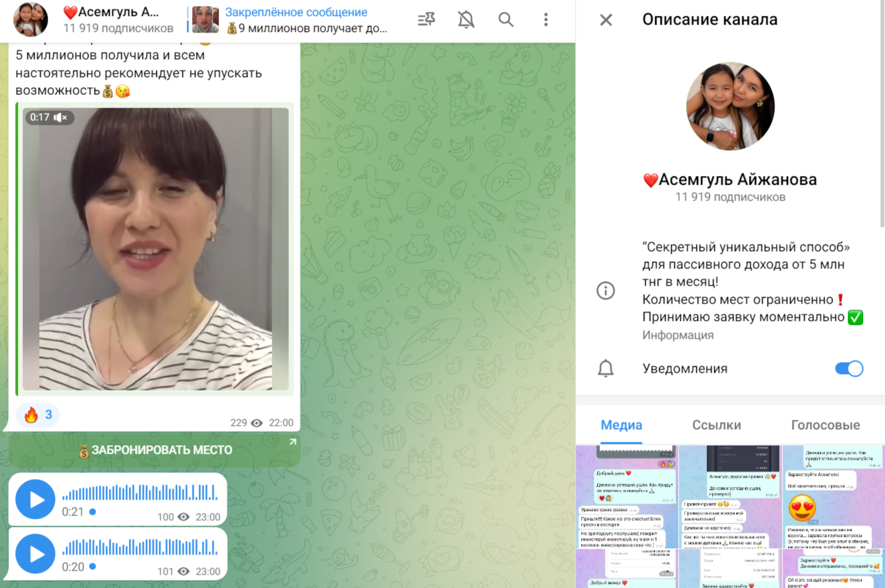Click the Информация label
The image size is (885, 588).
(x=678, y=335)
